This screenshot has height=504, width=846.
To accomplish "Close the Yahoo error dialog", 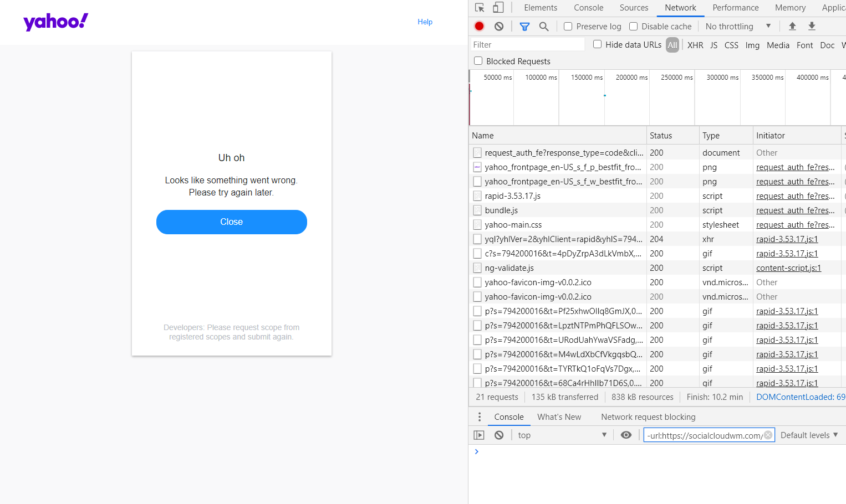I will click(x=231, y=222).
